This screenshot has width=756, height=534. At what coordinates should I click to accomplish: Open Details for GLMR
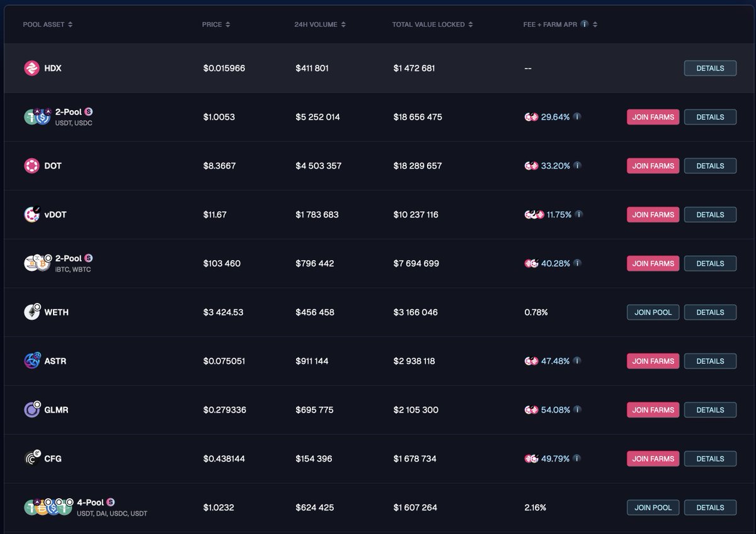pos(710,410)
